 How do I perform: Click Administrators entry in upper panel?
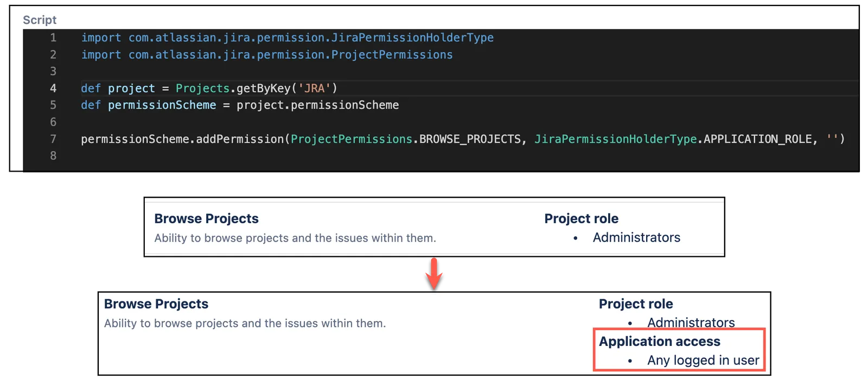tap(636, 238)
